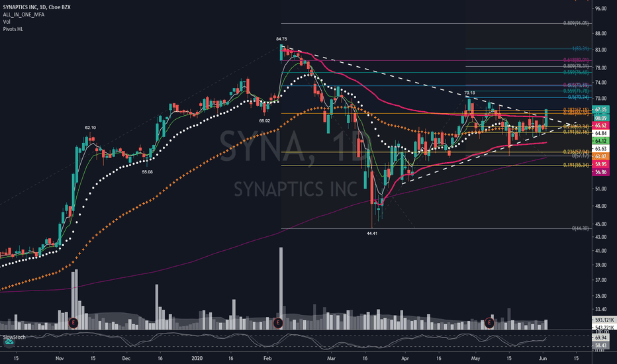
Task: Click the latest green candle at June
Action: (546, 118)
